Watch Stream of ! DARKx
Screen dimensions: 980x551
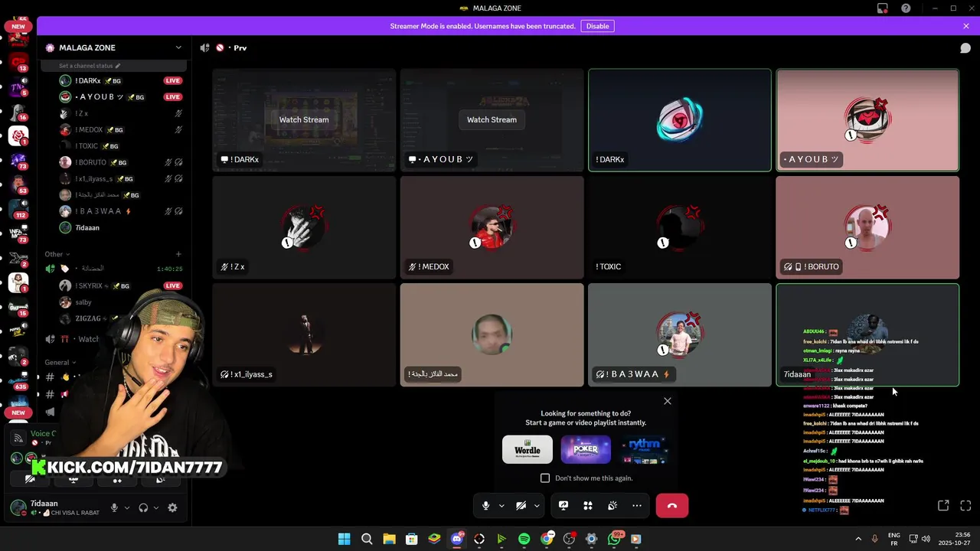click(304, 119)
